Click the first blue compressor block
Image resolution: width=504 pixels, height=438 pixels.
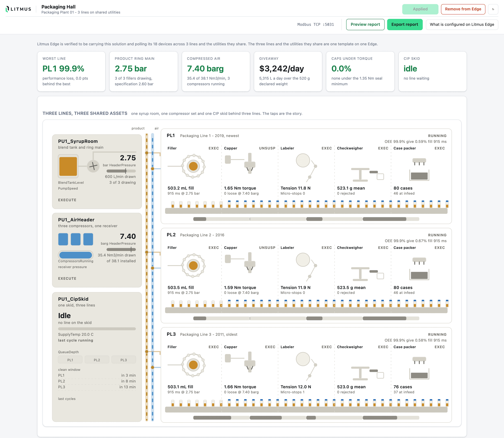coord(63,239)
